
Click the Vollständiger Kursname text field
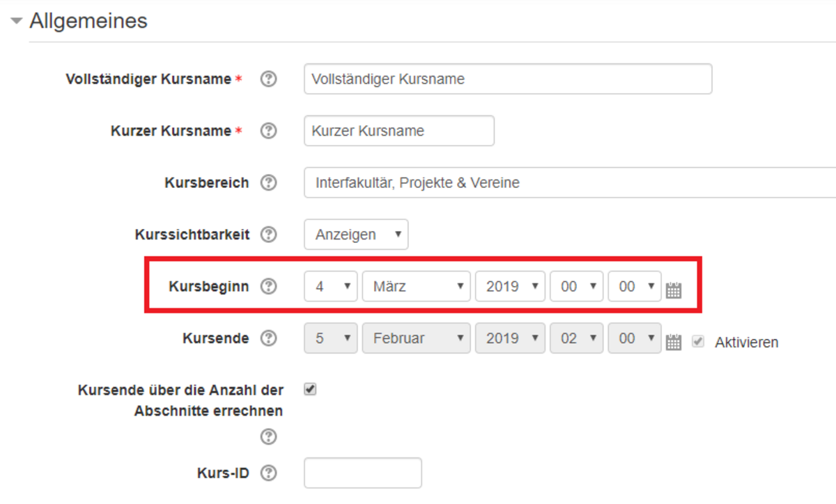(x=508, y=79)
